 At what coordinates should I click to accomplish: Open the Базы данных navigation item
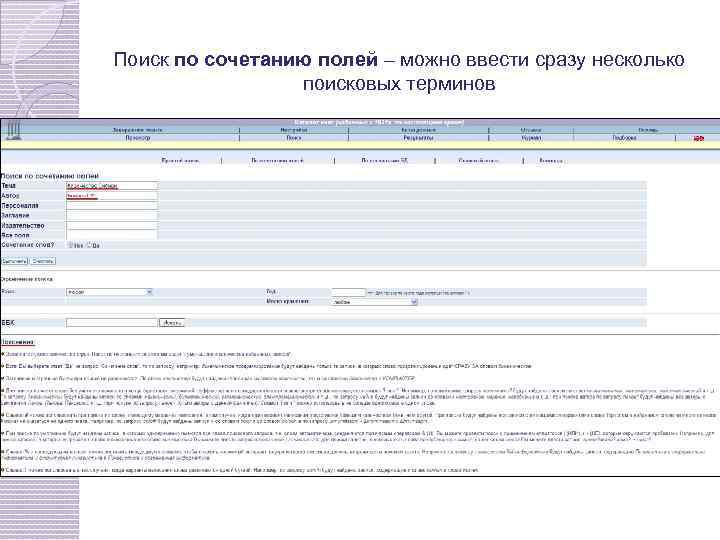[x=418, y=130]
